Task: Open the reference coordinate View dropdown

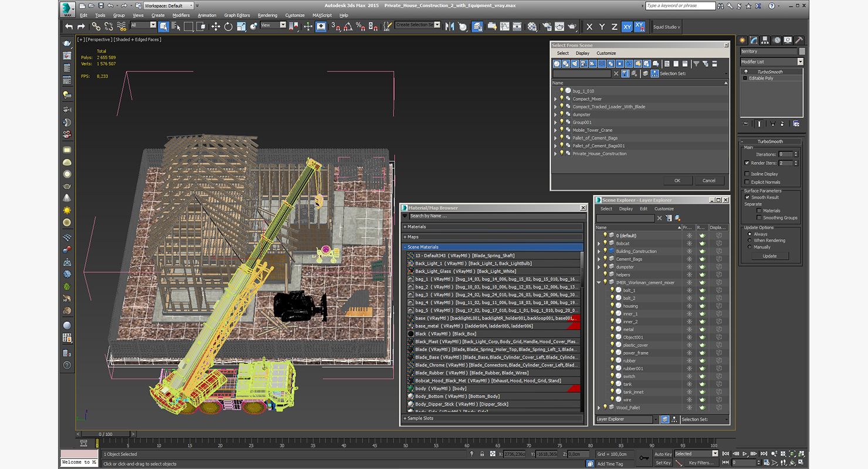Action: pyautogui.click(x=273, y=25)
